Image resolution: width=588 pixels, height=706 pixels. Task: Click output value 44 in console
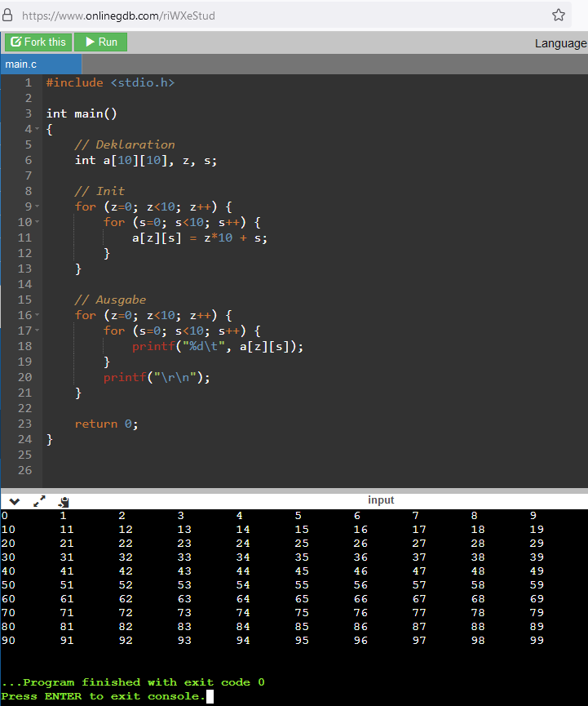243,571
